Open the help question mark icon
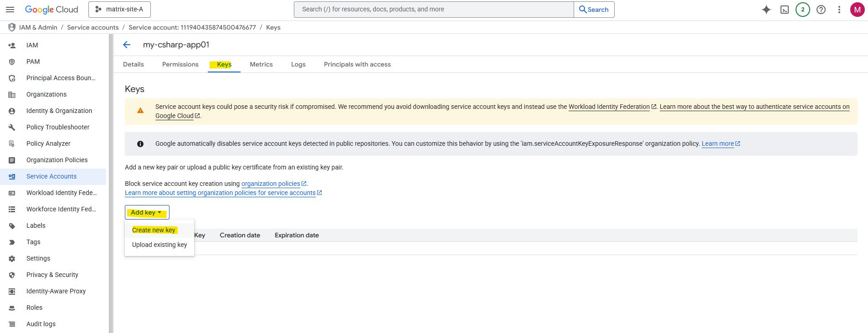The image size is (868, 333). click(821, 10)
